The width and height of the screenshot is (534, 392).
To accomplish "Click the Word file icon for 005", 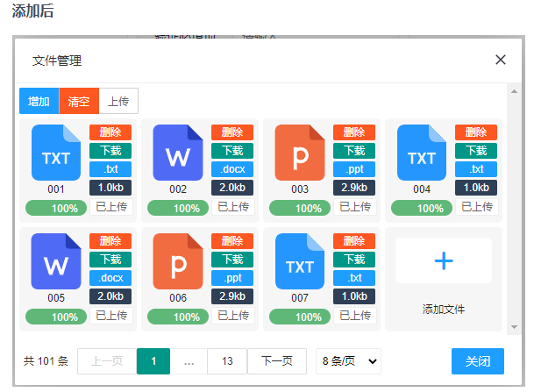I will click(x=56, y=261).
